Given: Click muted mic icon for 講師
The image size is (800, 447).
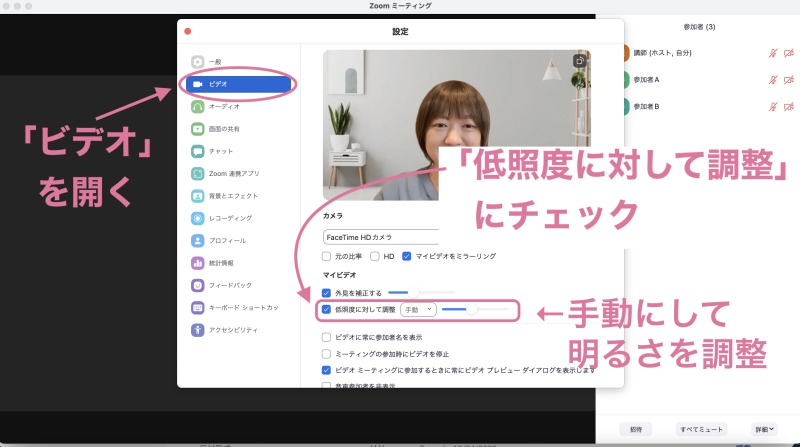Looking at the screenshot, I should 773,53.
